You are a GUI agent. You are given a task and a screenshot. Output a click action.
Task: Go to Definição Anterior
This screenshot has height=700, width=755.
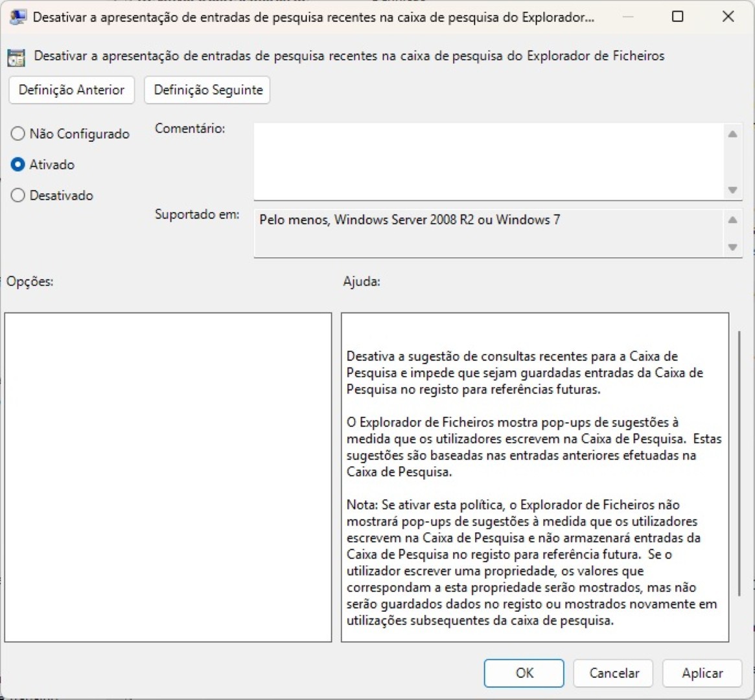(x=71, y=90)
